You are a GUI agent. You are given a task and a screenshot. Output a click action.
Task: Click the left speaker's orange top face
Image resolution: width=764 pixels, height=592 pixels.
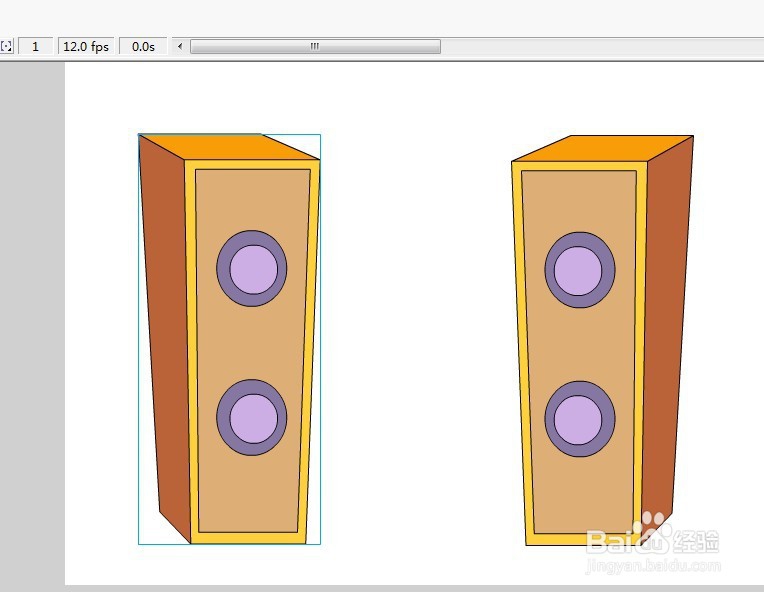(229, 146)
